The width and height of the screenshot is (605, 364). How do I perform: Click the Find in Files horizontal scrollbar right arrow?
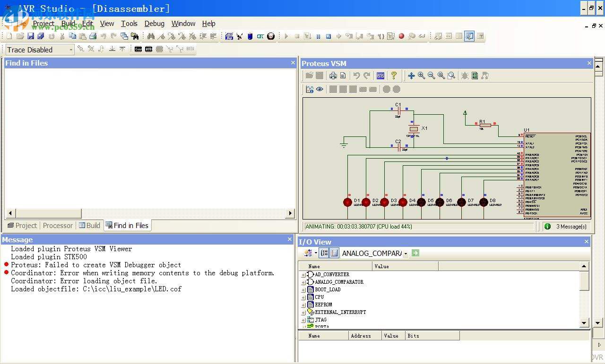click(x=290, y=213)
